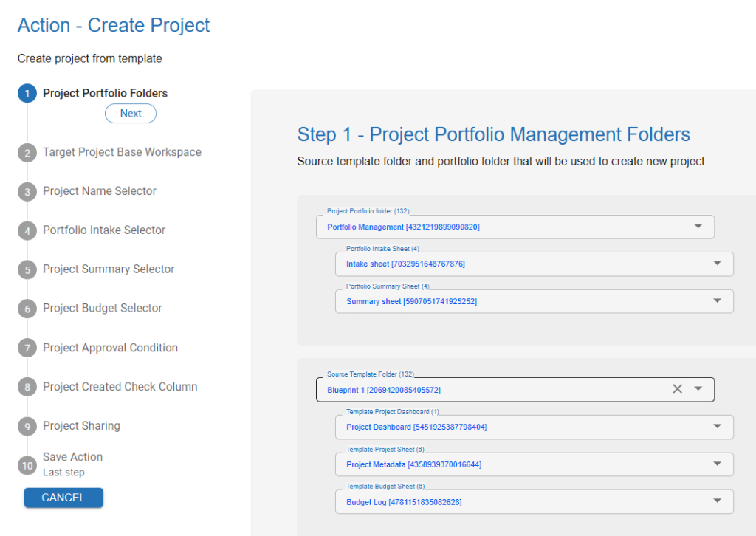Click the step 5 number circle
This screenshot has height=536, width=756.
pos(27,269)
